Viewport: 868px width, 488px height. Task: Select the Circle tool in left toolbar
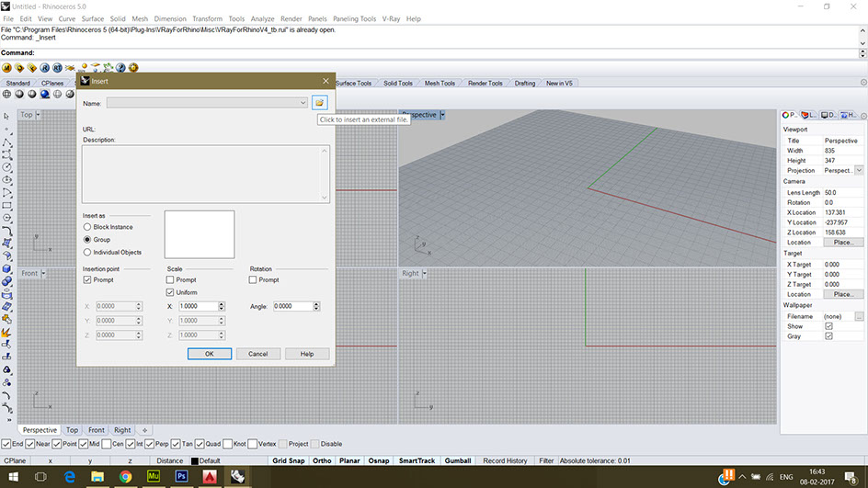pyautogui.click(x=6, y=167)
